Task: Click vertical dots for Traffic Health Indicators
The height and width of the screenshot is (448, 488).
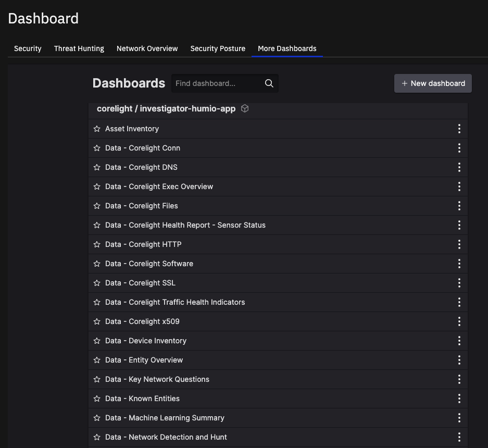Action: (459, 303)
